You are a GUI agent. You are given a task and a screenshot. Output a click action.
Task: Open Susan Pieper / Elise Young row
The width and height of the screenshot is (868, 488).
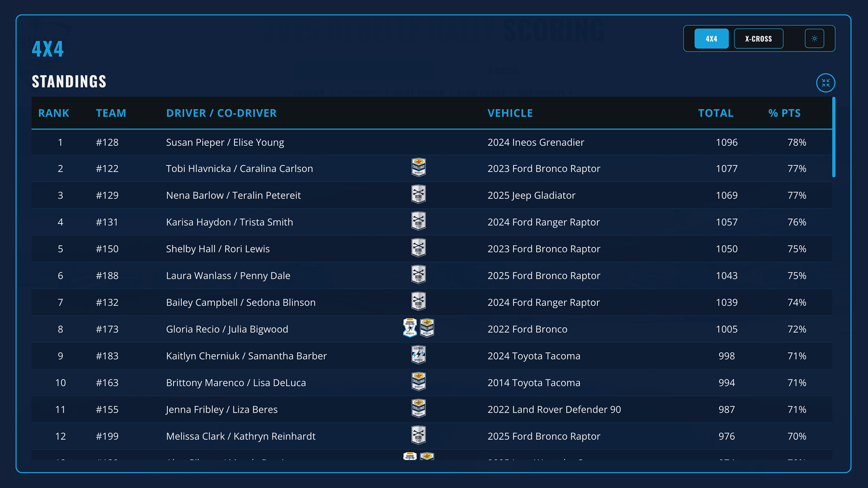click(x=225, y=143)
